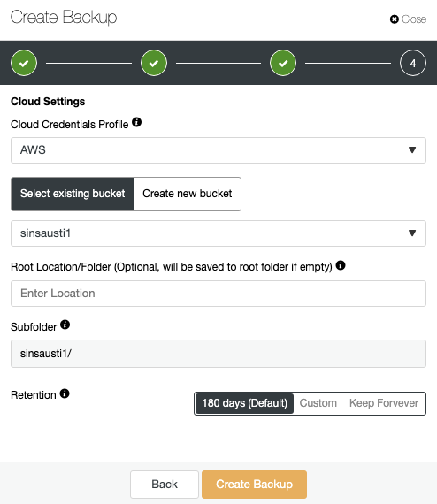Switch to Select existing bucket tab
Image resolution: width=437 pixels, height=504 pixels.
click(73, 194)
